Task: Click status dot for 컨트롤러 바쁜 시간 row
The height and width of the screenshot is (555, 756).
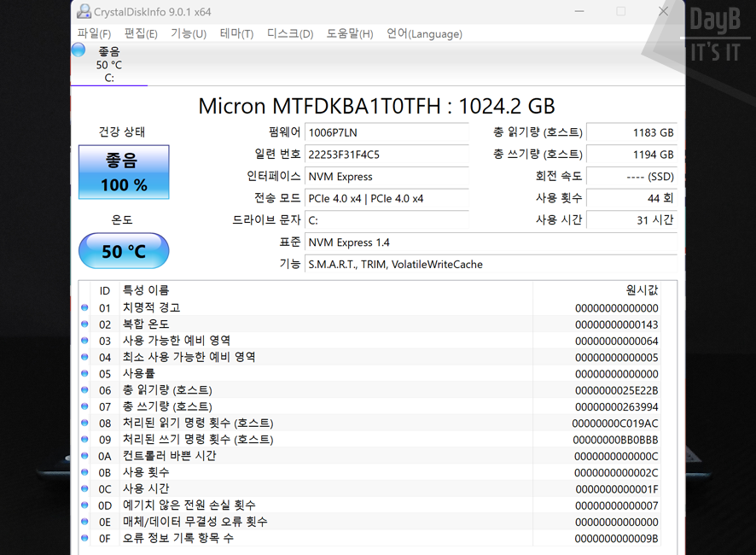Action: click(84, 456)
